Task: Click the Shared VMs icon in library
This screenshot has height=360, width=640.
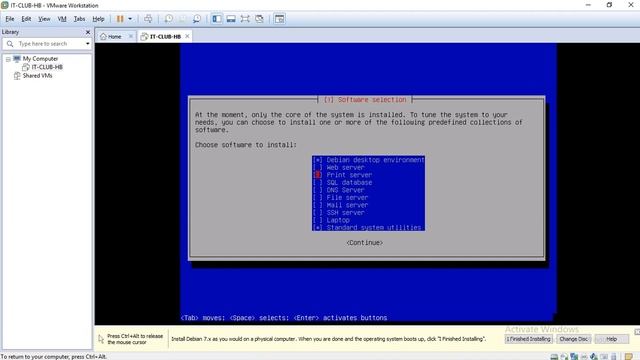Action: click(17, 76)
